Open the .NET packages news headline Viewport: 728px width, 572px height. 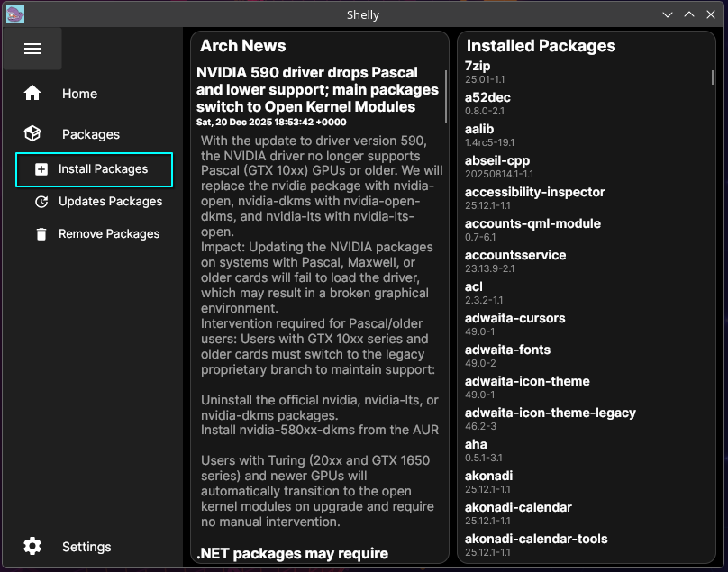(292, 553)
